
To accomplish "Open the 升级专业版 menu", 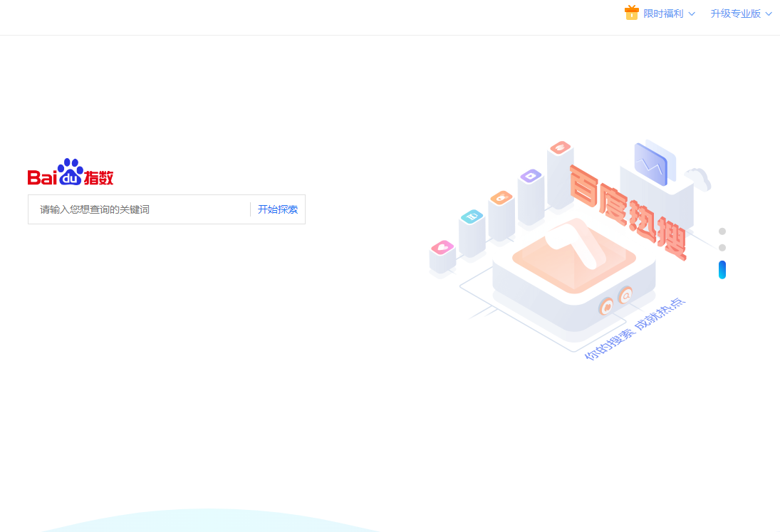I will click(735, 14).
